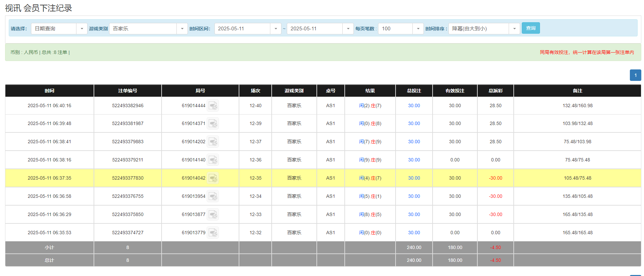This screenshot has height=276, width=644.
Task: Go to page 1 in pagination
Action: [635, 75]
